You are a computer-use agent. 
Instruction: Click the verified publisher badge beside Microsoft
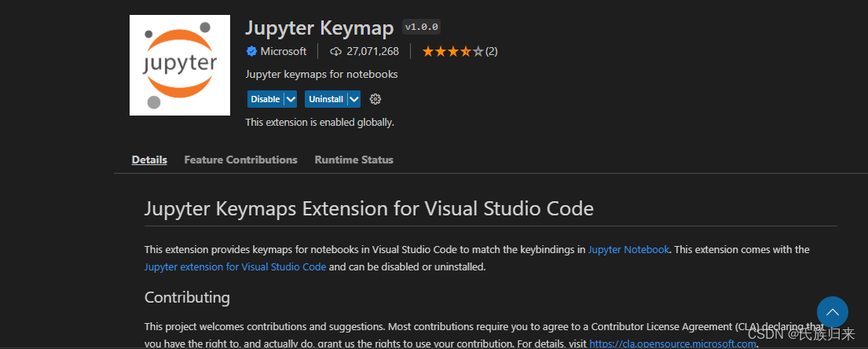(251, 52)
